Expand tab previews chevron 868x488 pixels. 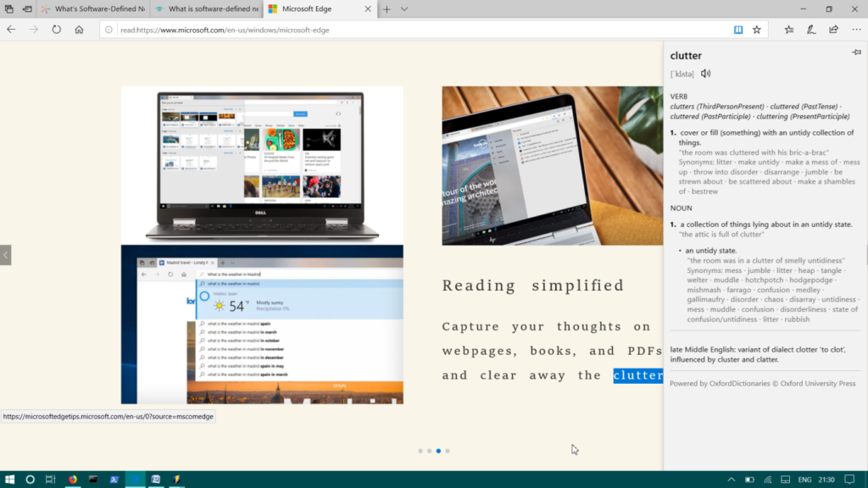pos(404,8)
